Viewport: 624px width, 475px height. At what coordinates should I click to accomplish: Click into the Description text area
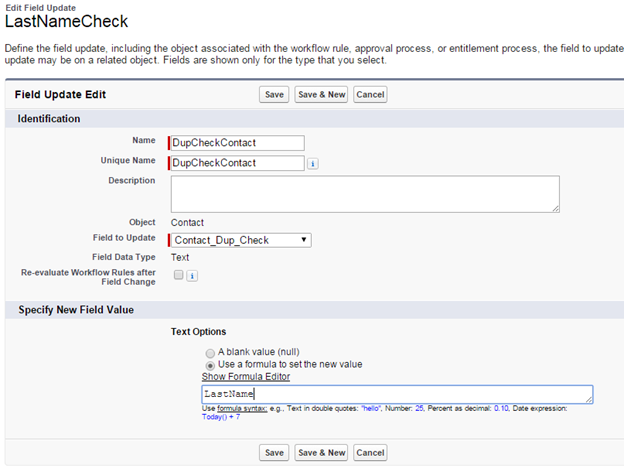click(x=365, y=194)
